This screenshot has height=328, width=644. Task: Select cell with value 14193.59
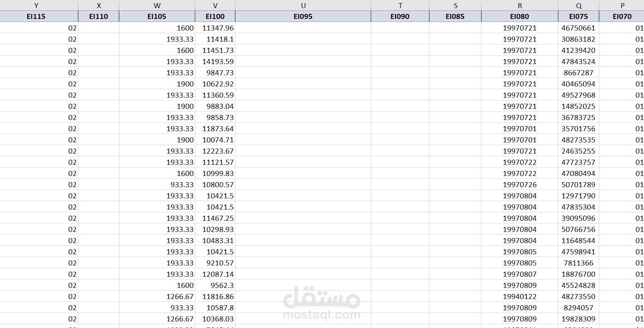[215, 61]
